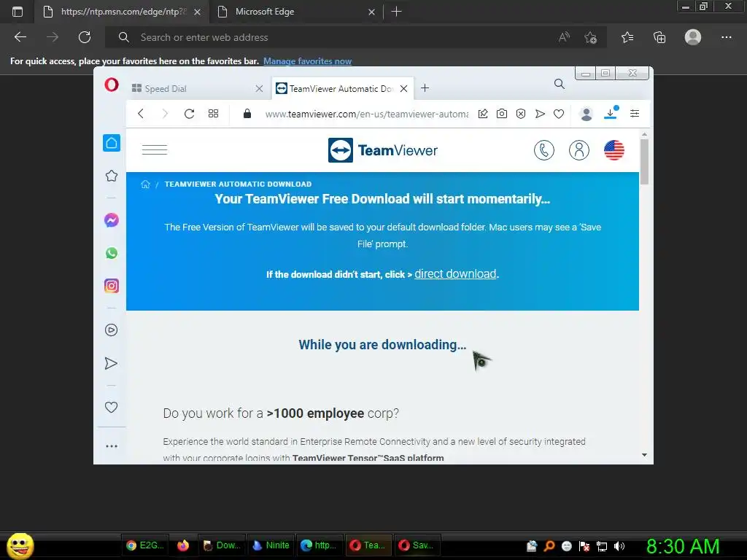This screenshot has width=747, height=560.
Task: Switch to Sav... Opera taskbar item
Action: click(417, 545)
